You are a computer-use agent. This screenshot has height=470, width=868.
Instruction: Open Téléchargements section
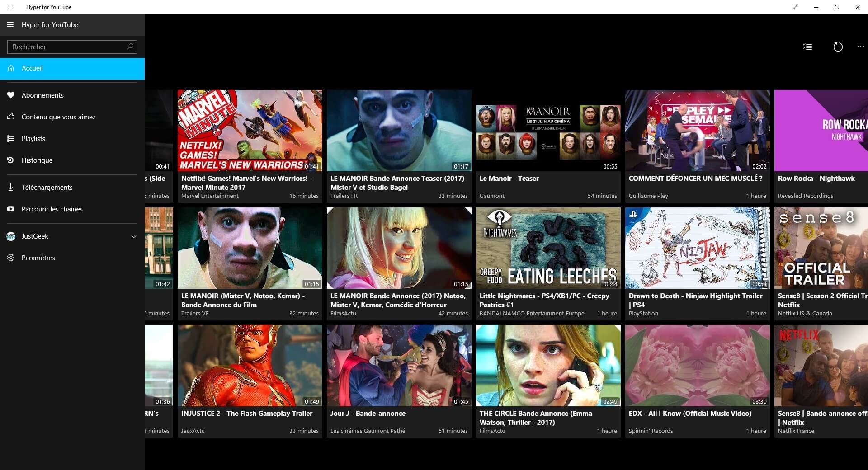pos(72,188)
